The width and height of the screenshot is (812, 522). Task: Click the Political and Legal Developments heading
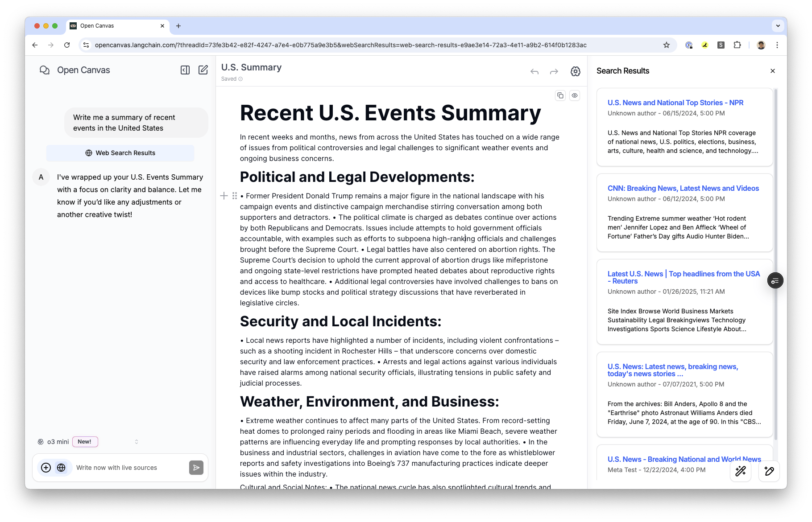tap(357, 177)
